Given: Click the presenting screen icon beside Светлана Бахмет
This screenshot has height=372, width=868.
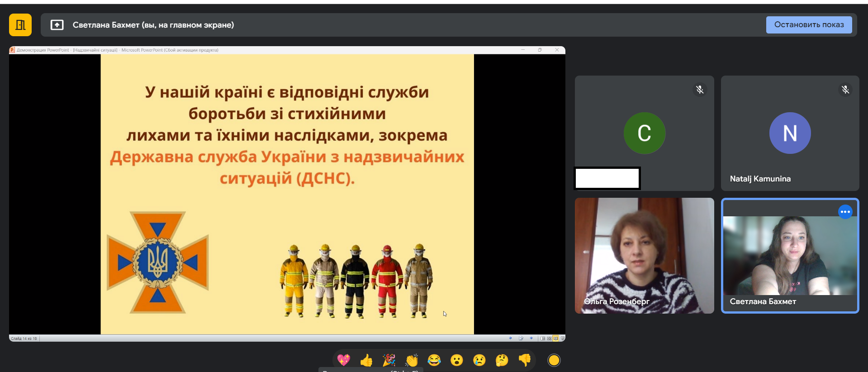Looking at the screenshot, I should click(x=57, y=25).
